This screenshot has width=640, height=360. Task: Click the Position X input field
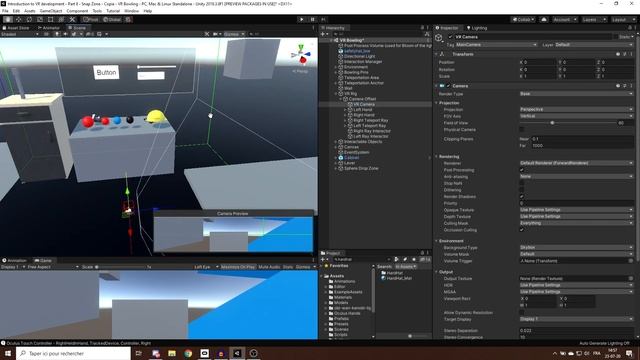click(x=539, y=62)
